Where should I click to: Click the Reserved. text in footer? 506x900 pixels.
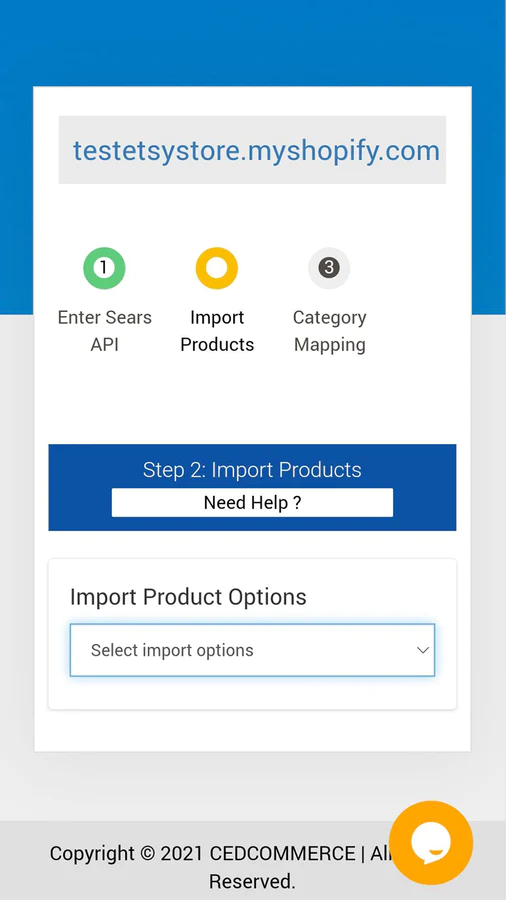coord(252,881)
